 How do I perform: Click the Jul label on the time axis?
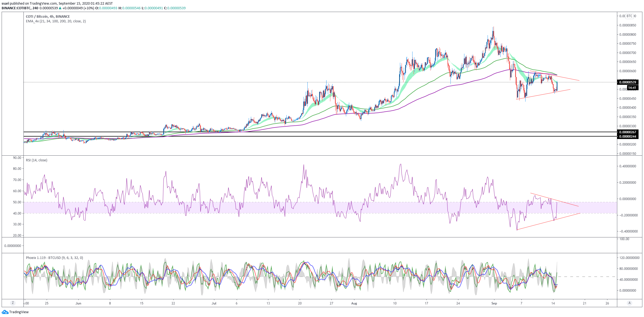pyautogui.click(x=214, y=303)
